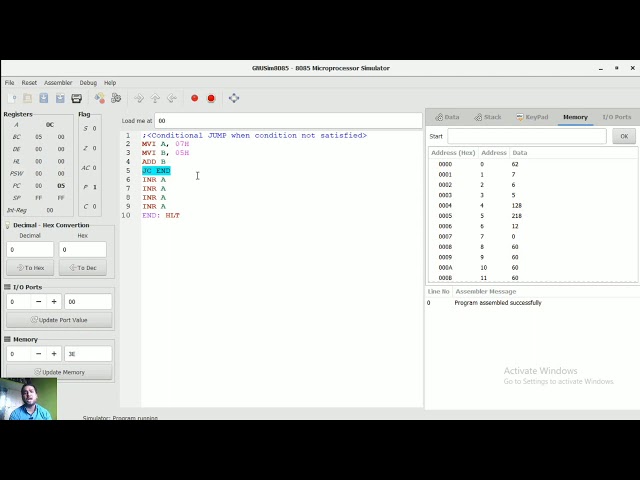
Task: Click the blue four-arrow fullscreen icon
Action: [x=234, y=98]
